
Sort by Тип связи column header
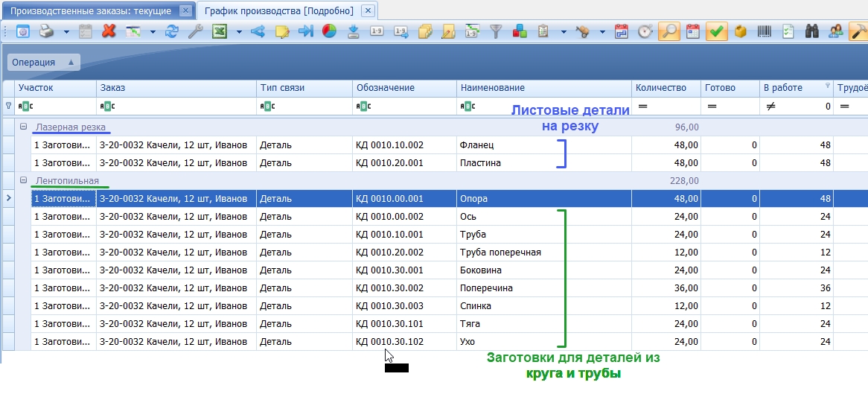(304, 88)
